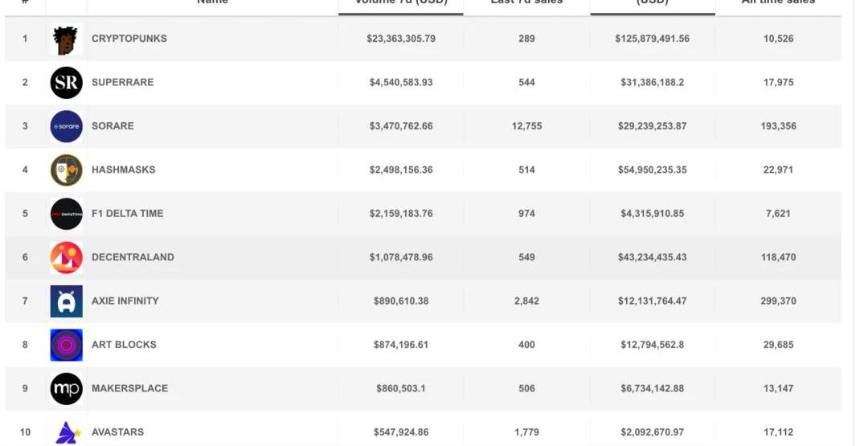Click the Hashmasks collection icon
This screenshot has height=446, width=868.
(x=66, y=170)
